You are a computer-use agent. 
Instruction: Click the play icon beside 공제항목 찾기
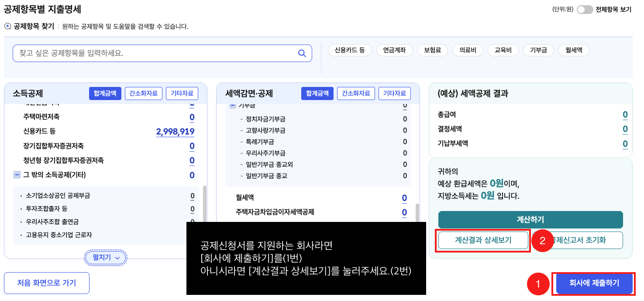tap(7, 26)
